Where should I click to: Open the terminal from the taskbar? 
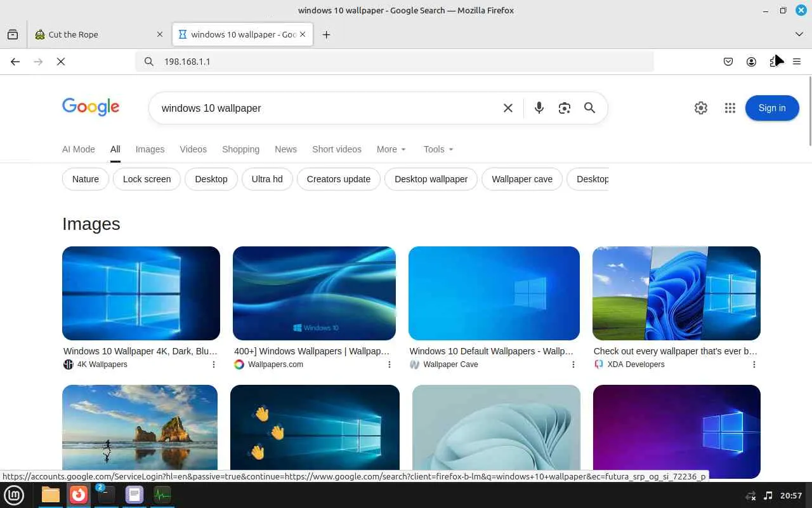(x=106, y=495)
